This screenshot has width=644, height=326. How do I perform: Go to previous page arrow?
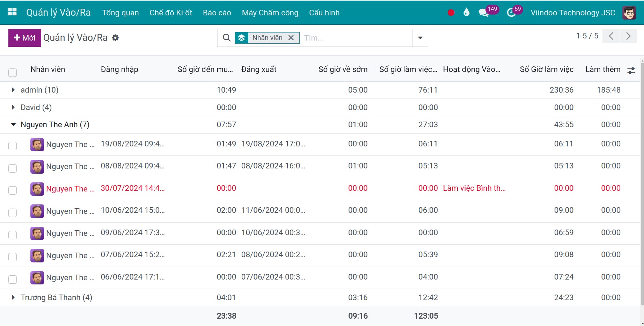(611, 36)
